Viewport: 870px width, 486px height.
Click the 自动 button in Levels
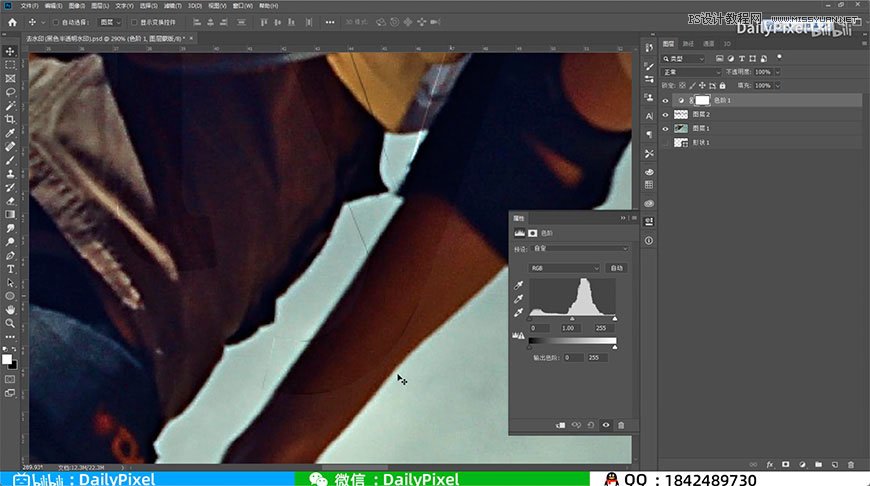(x=616, y=268)
